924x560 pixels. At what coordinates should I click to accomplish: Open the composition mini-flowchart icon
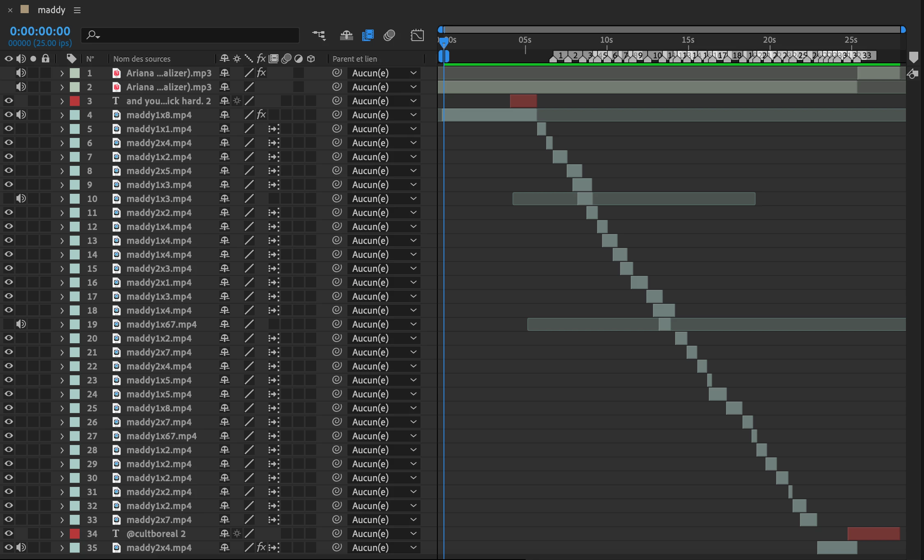tap(319, 36)
